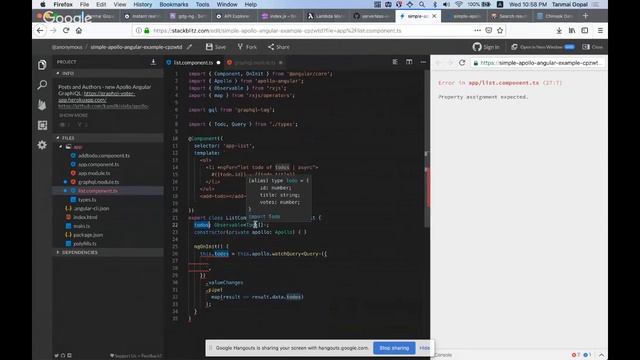This screenshot has height=360, width=640.
Task: Download the project via PROJECT header icon
Action: pos(153,62)
